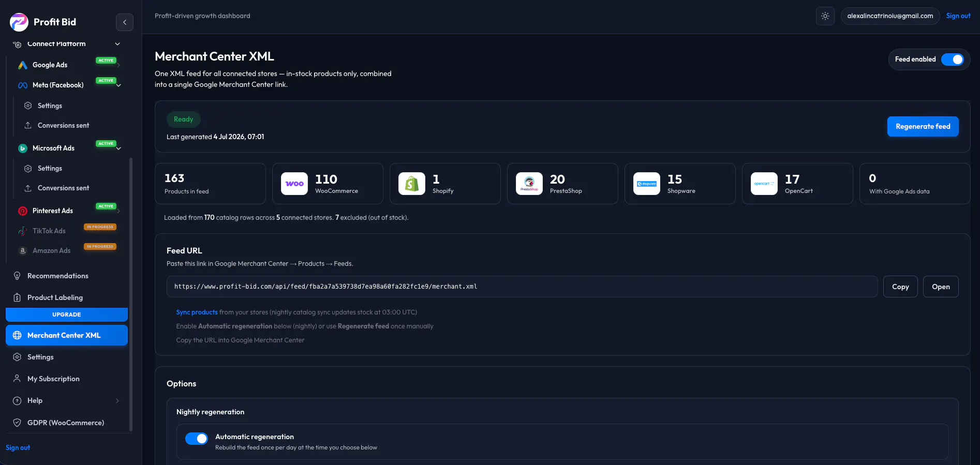Click the Regenerate feed button

923,127
